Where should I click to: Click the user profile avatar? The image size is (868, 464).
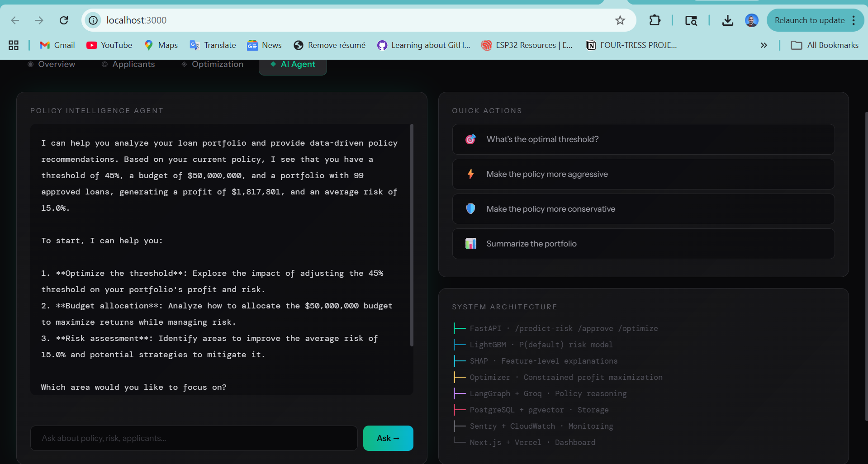[751, 20]
